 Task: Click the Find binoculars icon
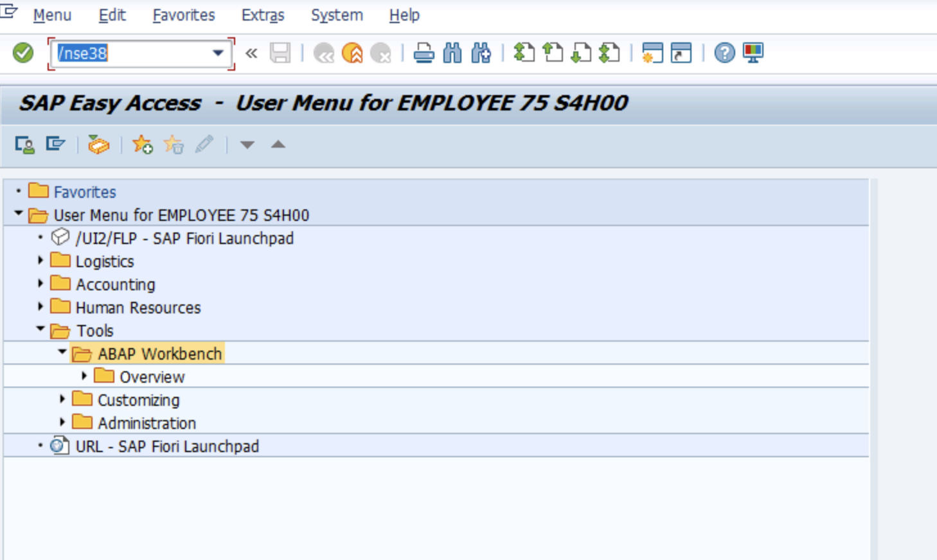pyautogui.click(x=452, y=53)
